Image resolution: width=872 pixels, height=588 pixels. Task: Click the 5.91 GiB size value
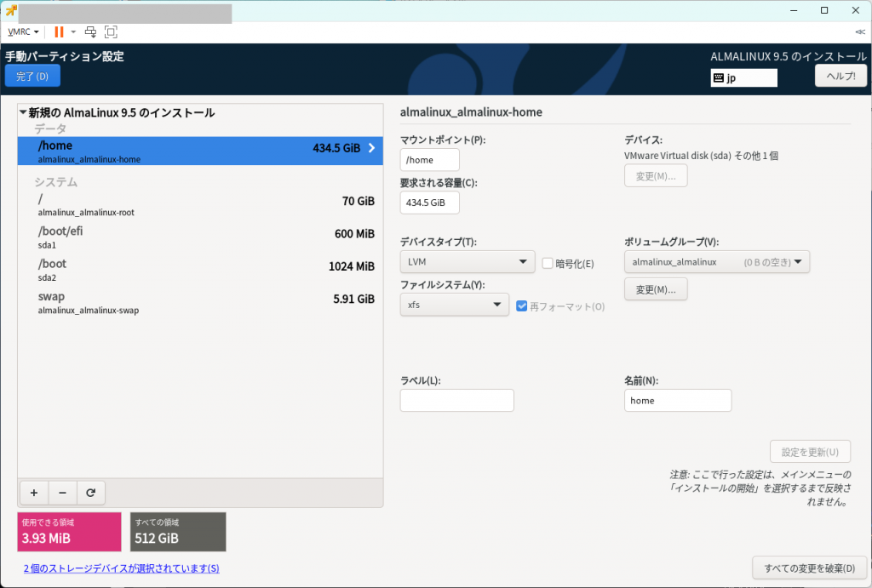353,299
